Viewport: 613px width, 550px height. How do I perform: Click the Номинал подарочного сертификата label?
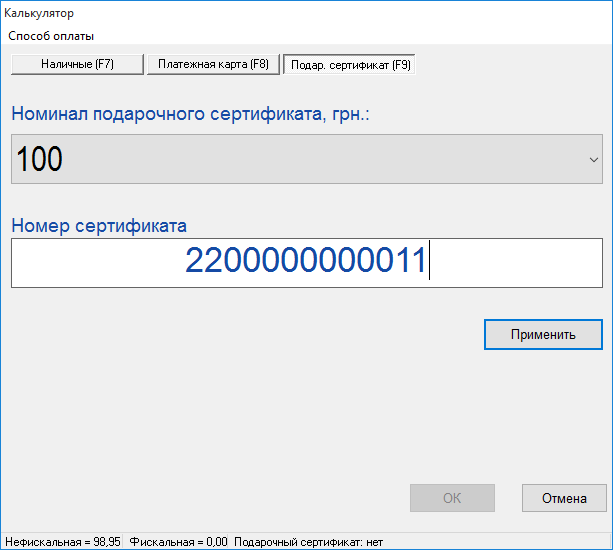[x=191, y=113]
